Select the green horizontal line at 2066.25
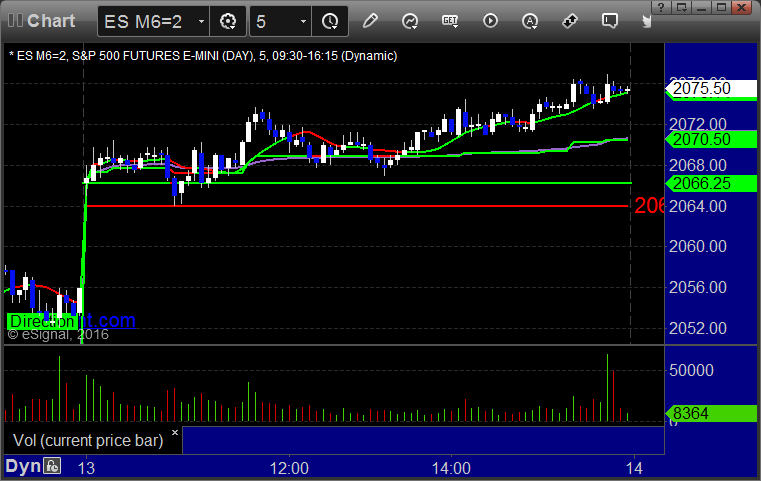 359,183
